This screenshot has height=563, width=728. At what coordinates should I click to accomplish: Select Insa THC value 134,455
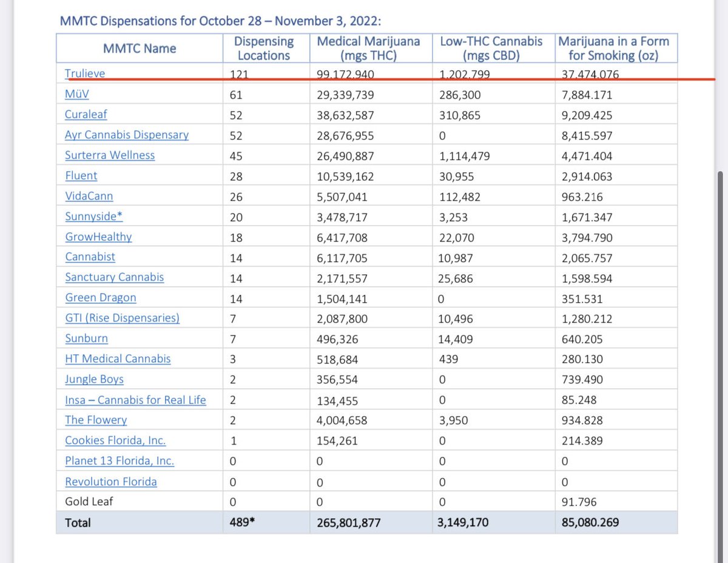[337, 400]
